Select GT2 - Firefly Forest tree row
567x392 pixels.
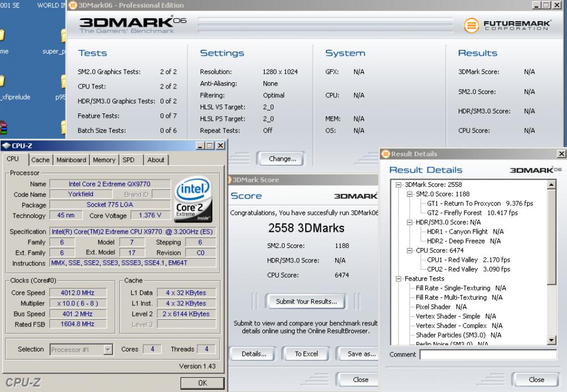[472, 213]
